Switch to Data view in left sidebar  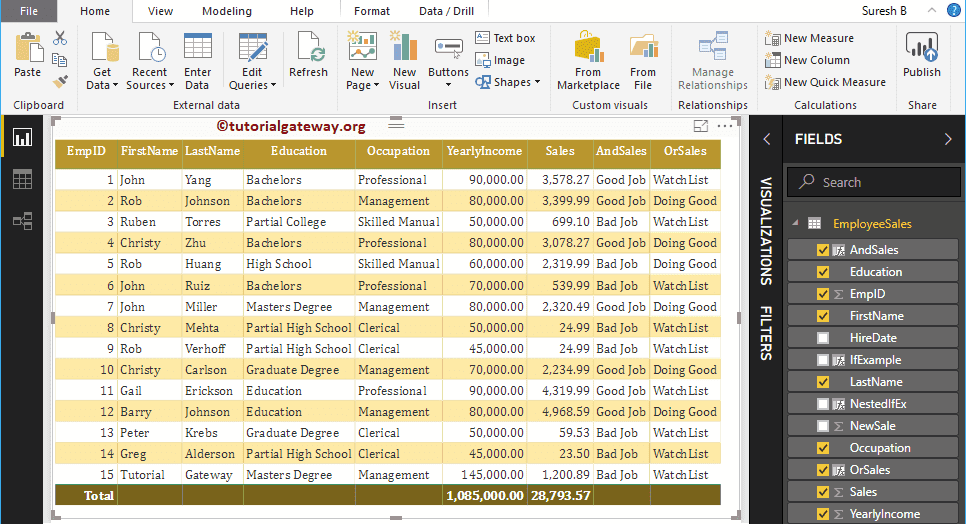tap(22, 179)
